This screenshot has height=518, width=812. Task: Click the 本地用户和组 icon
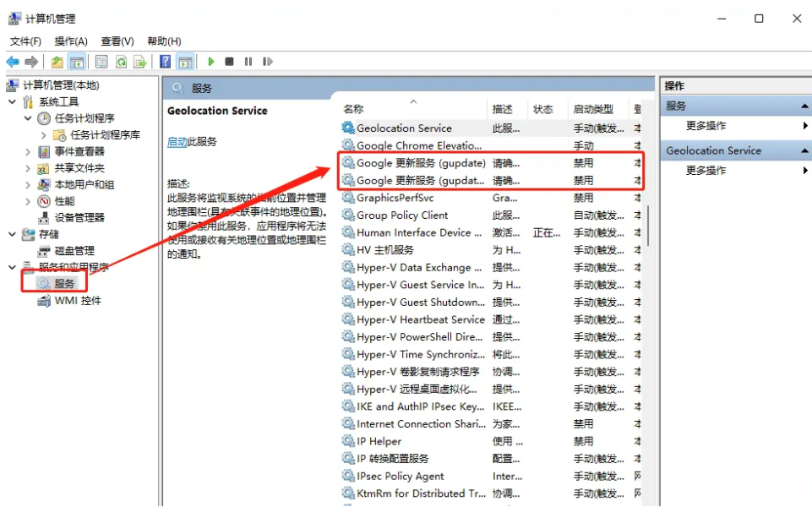click(45, 185)
